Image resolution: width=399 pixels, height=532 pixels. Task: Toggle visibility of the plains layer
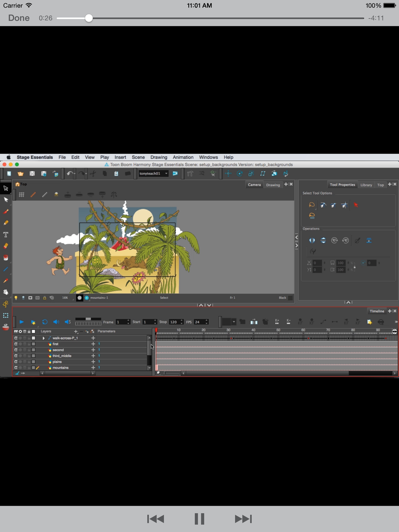click(x=16, y=362)
